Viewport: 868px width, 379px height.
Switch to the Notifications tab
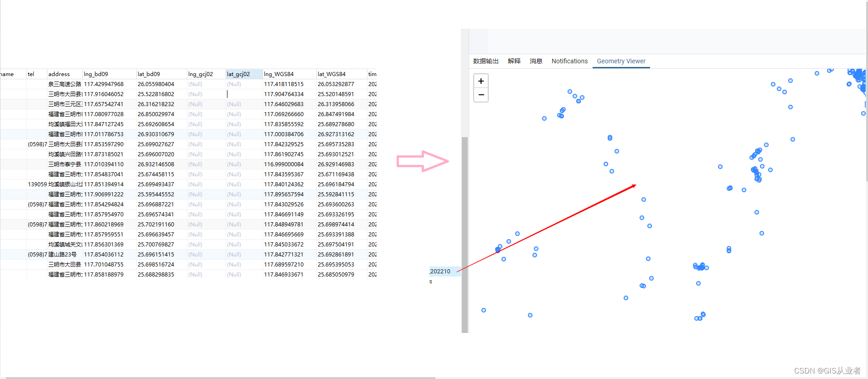(x=569, y=61)
